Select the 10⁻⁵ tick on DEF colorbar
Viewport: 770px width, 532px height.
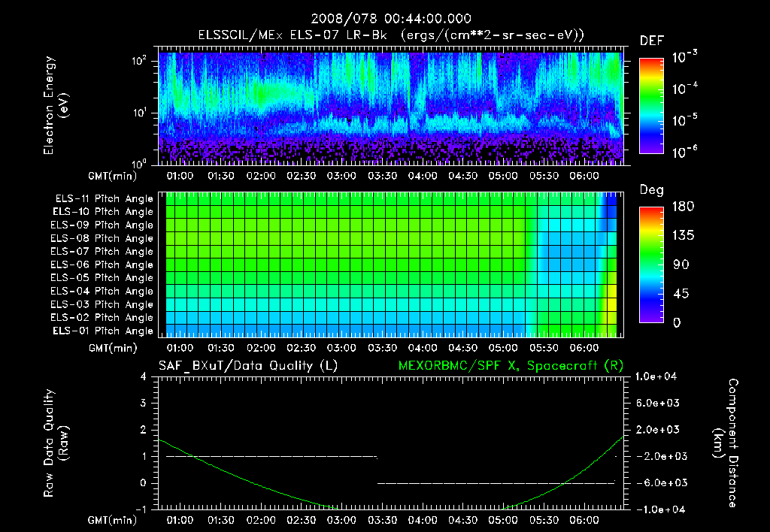point(684,119)
